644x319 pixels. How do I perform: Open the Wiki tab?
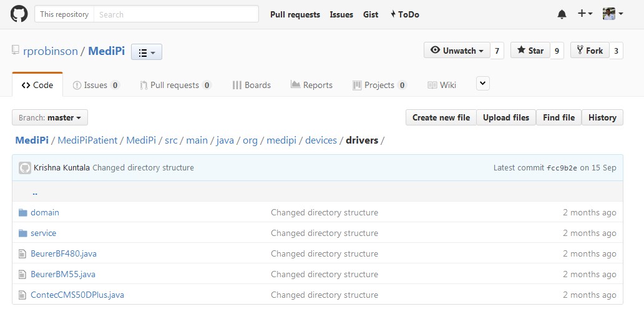442,86
